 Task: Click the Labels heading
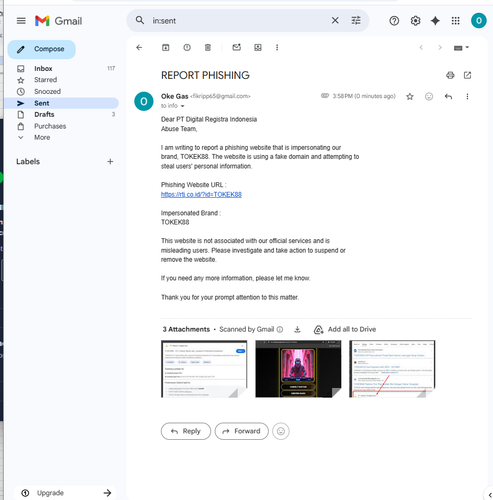(28, 162)
